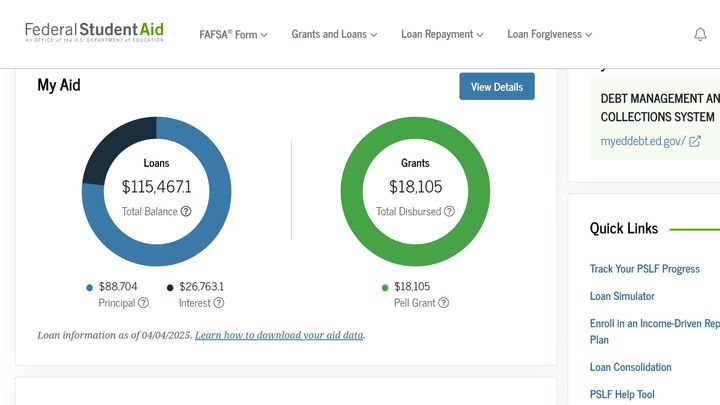Screen dimensions: 720x405
Task: Expand the Loan Forgiveness menu
Action: [x=550, y=34]
